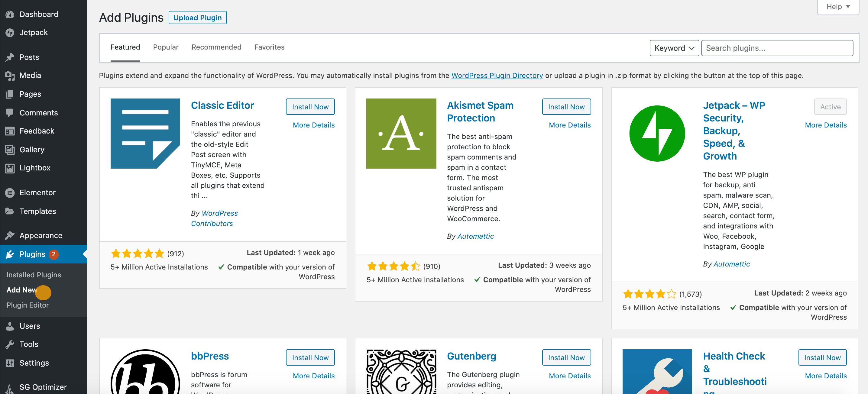Click the Posts pushpin icon

click(x=10, y=57)
